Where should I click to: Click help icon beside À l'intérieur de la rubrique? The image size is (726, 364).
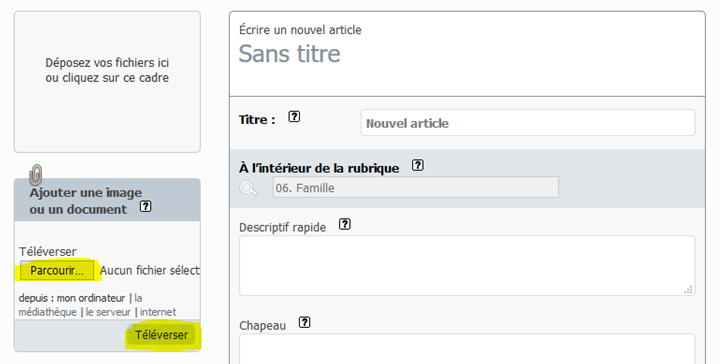(x=418, y=165)
